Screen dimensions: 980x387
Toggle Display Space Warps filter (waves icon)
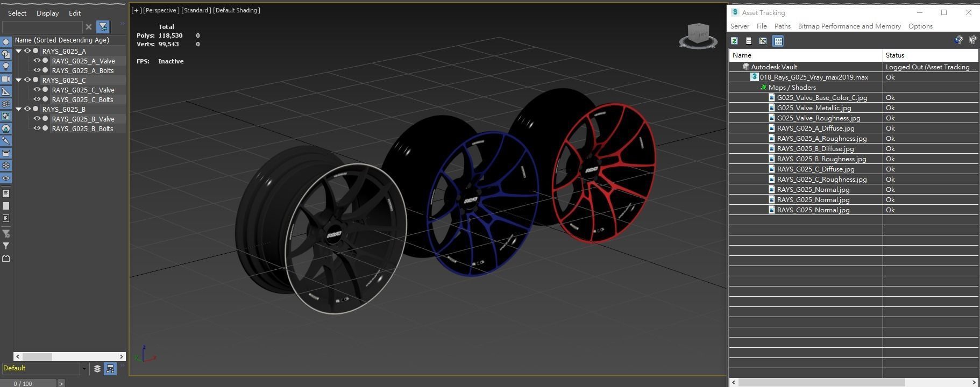tap(6, 104)
